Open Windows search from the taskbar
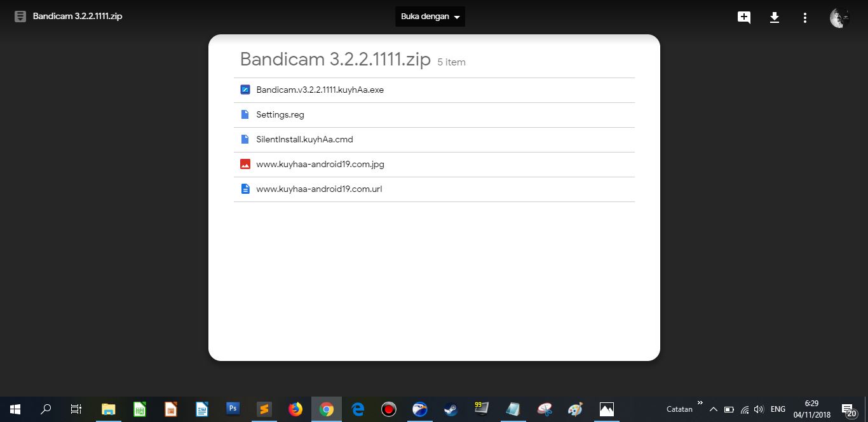The width and height of the screenshot is (868, 422). (x=46, y=409)
